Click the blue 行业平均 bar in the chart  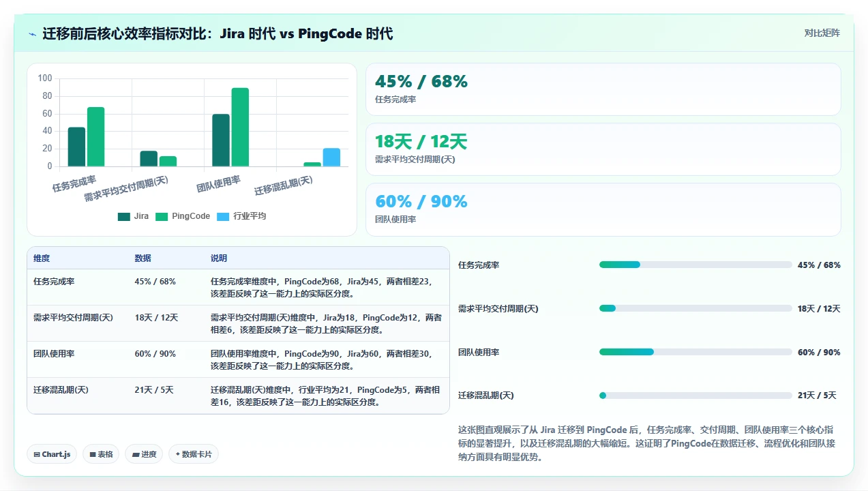331,157
